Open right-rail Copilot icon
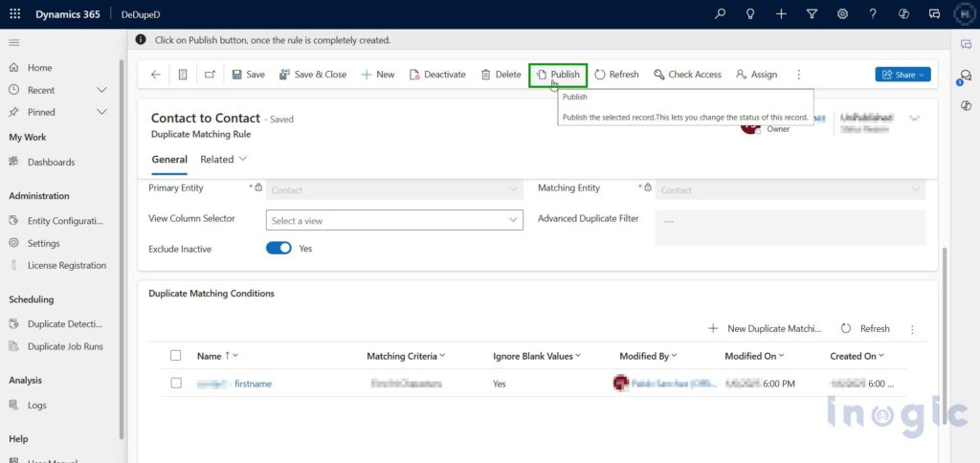The width and height of the screenshot is (980, 463). pyautogui.click(x=967, y=105)
